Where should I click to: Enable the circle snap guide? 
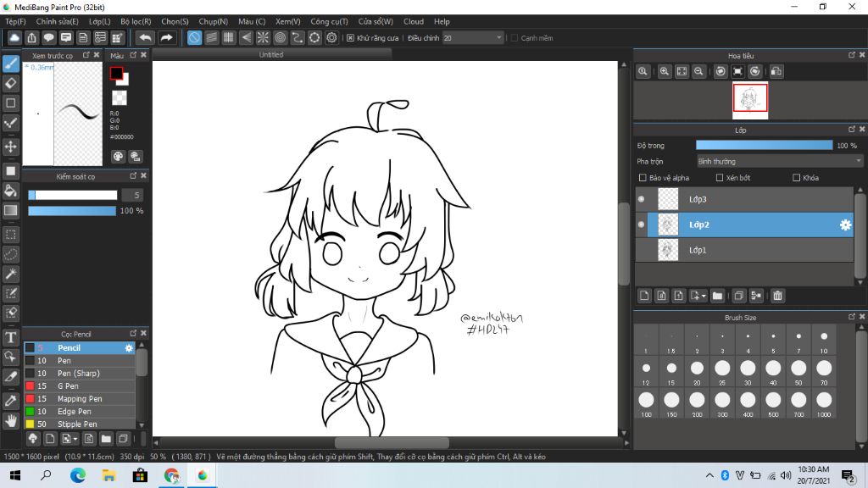click(x=280, y=37)
